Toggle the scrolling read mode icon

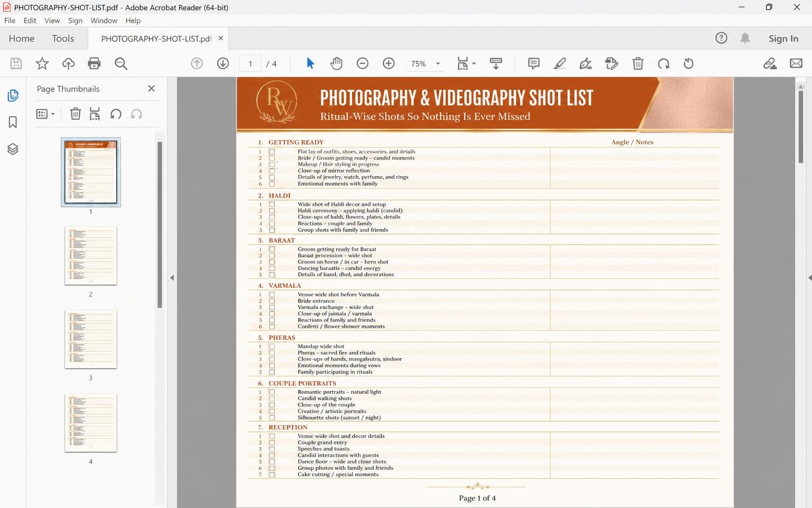496,63
